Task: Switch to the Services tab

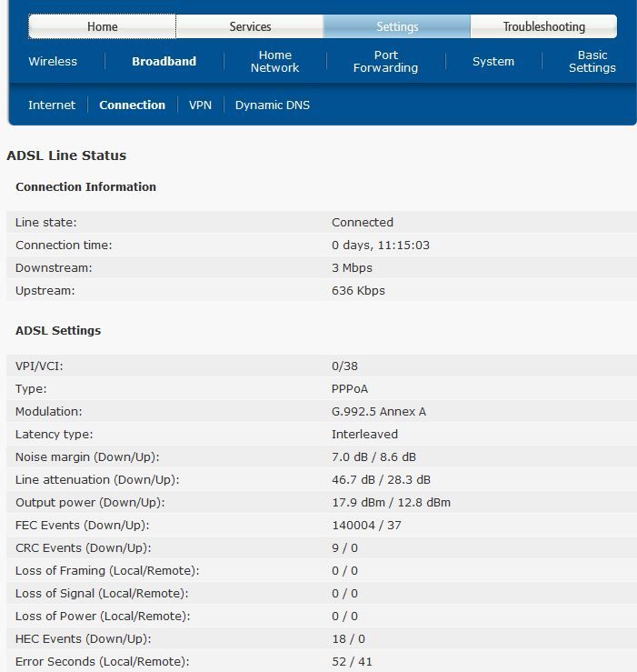Action: tap(250, 26)
